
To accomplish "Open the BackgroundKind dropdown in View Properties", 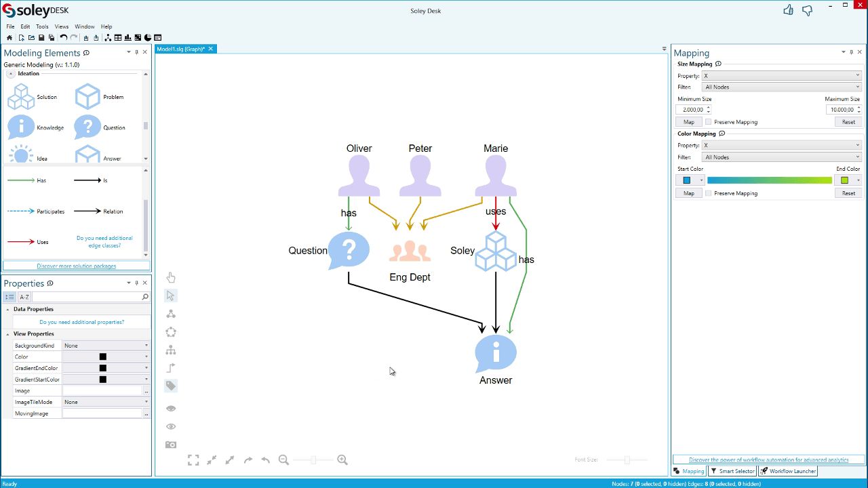I will tap(105, 345).
